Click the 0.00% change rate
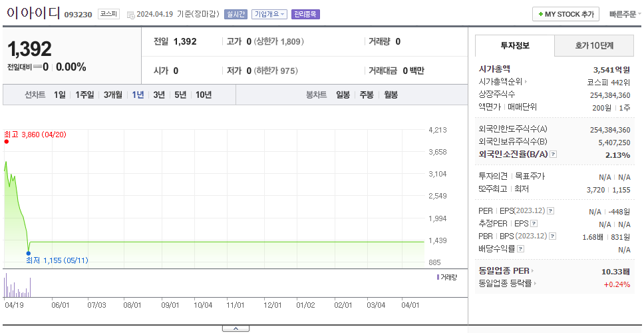The image size is (644, 333). click(x=71, y=67)
